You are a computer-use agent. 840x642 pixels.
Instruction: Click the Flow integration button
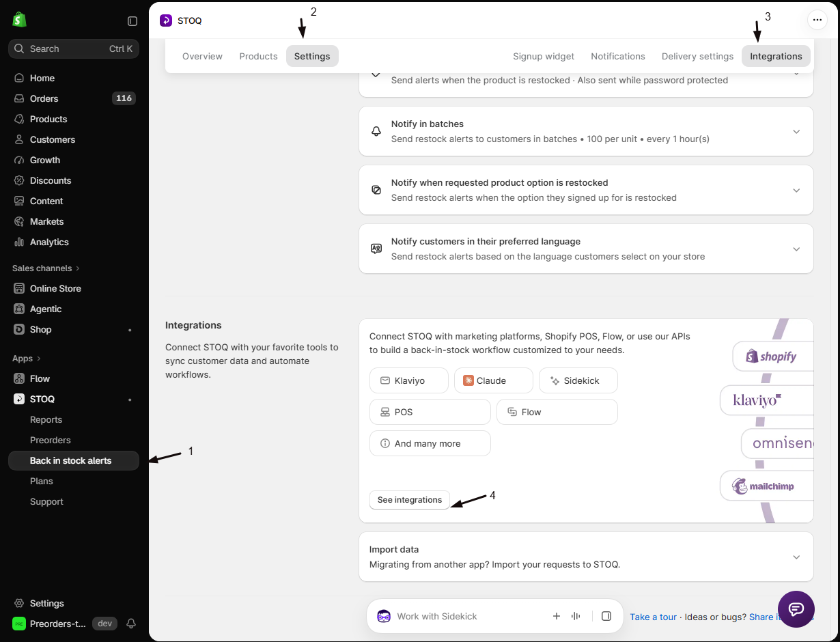pos(557,412)
